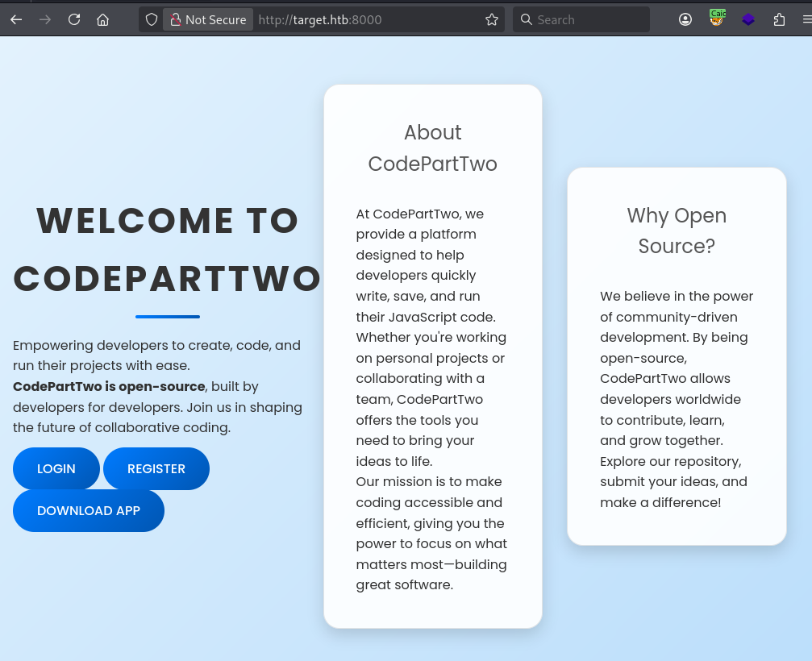Image resolution: width=812 pixels, height=661 pixels.
Task: Select the About CodePartTwo card heading
Action: point(433,148)
